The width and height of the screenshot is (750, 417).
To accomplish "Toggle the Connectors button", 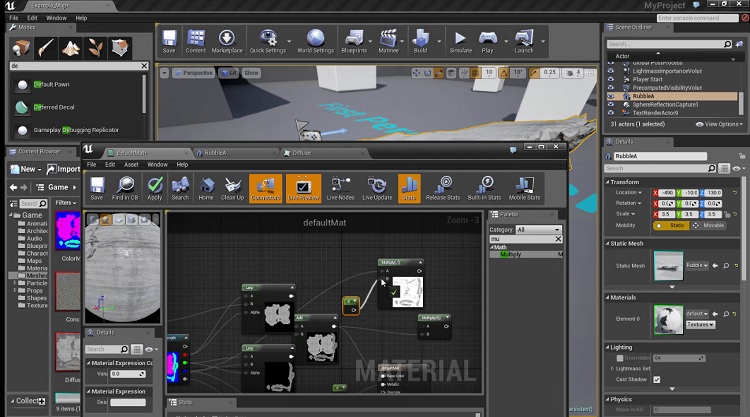I will pos(265,188).
